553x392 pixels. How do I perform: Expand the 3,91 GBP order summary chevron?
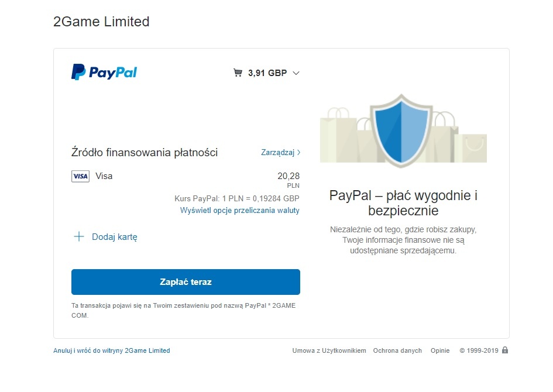click(x=296, y=73)
